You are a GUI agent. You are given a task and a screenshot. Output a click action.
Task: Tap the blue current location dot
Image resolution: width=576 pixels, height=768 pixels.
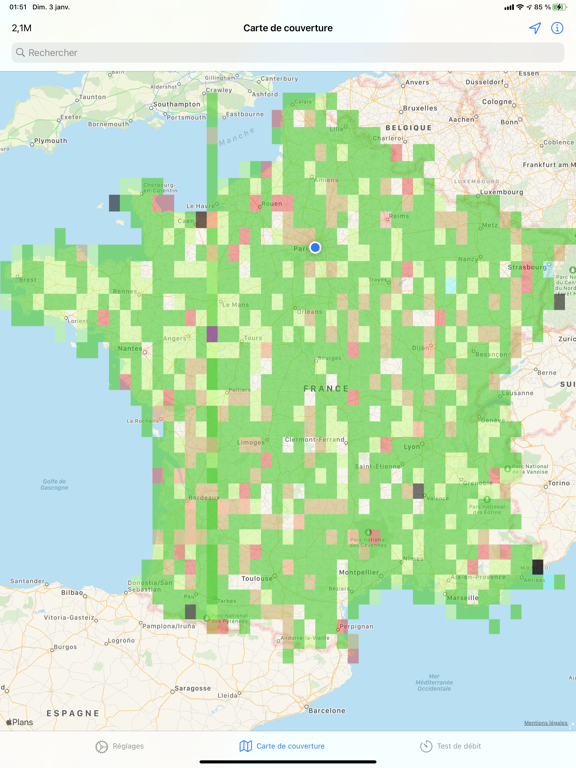(x=315, y=247)
